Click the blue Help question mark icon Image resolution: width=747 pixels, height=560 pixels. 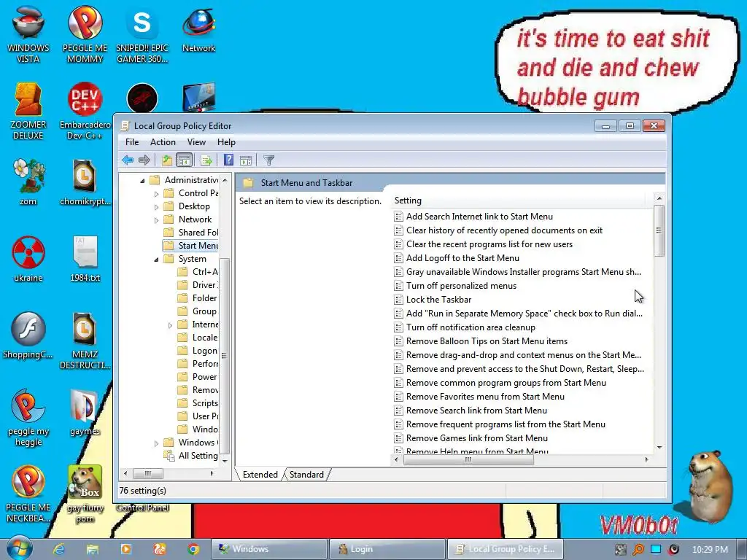pyautogui.click(x=228, y=160)
